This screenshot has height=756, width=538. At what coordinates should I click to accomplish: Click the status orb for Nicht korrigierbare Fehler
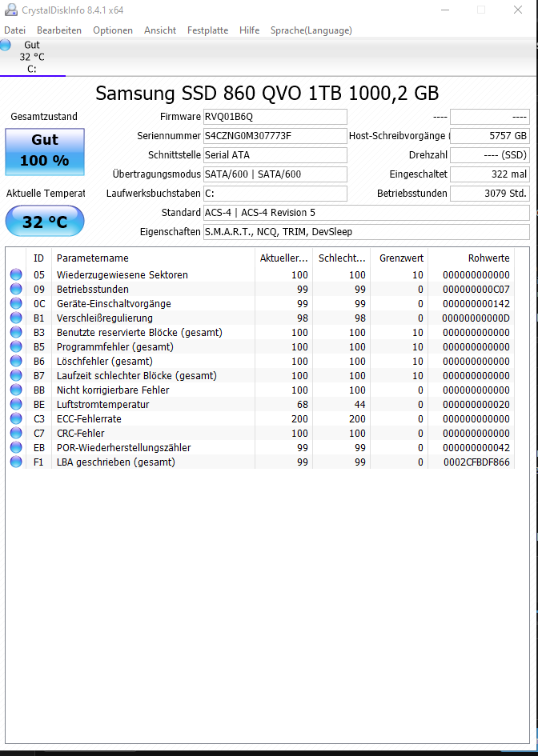[x=16, y=390]
